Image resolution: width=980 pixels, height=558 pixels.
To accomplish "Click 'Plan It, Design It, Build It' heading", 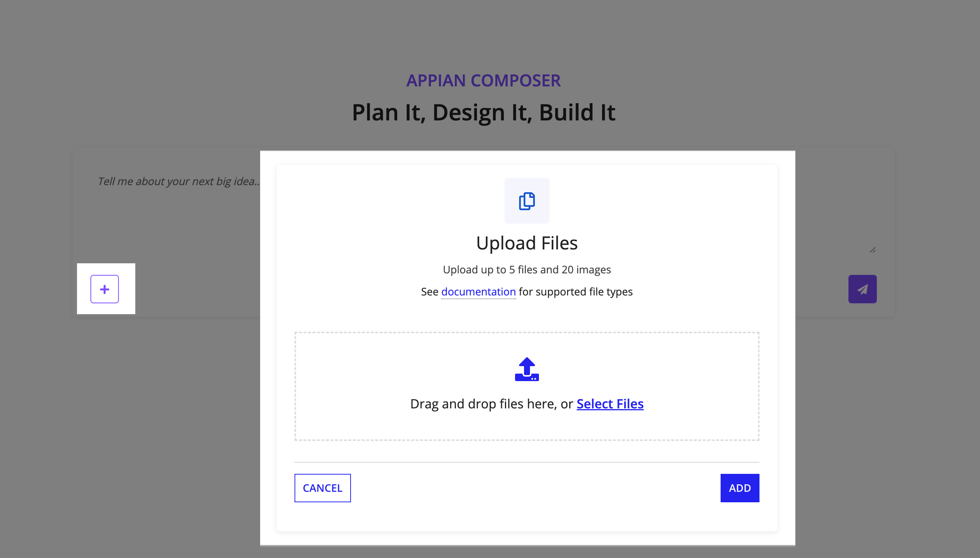I will tap(483, 112).
